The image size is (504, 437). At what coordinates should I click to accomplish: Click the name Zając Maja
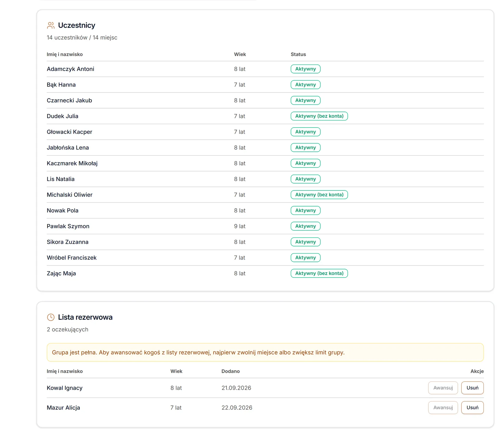pos(61,273)
